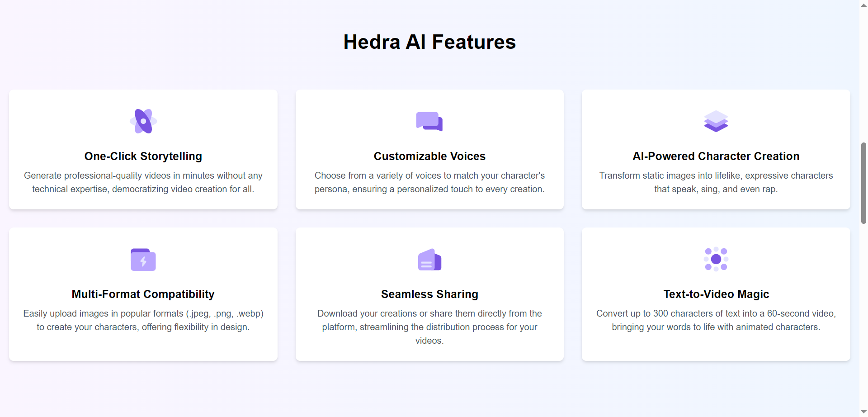868x417 pixels.
Task: Click the stacked layers icon for Character Creation
Action: (716, 121)
